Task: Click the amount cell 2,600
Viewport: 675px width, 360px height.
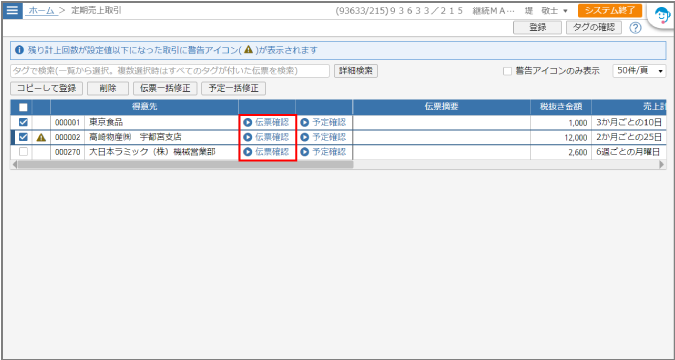Action: coord(560,152)
